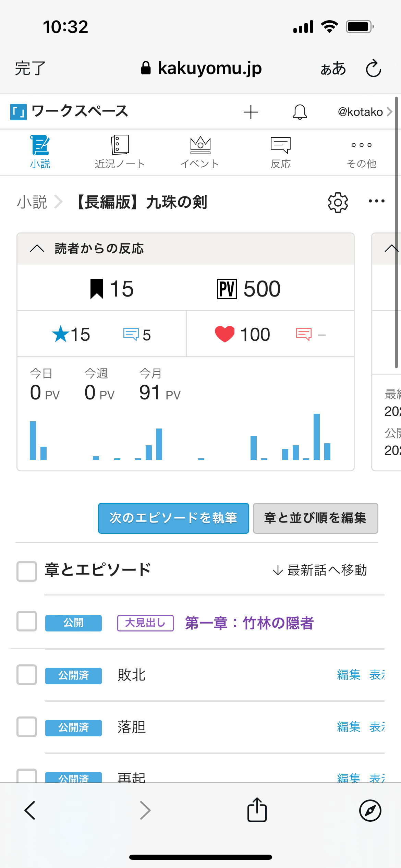Image resolution: width=401 pixels, height=868 pixels.
Task: Check the box for episode 敗北
Action: (x=27, y=674)
